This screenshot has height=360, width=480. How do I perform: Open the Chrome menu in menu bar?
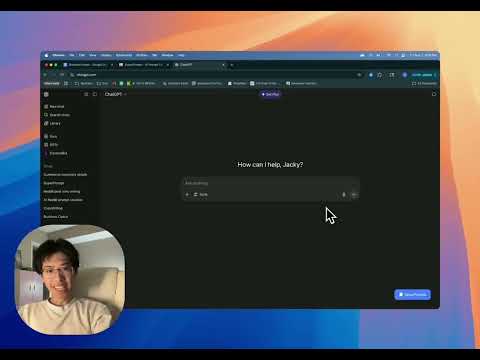tap(58, 55)
